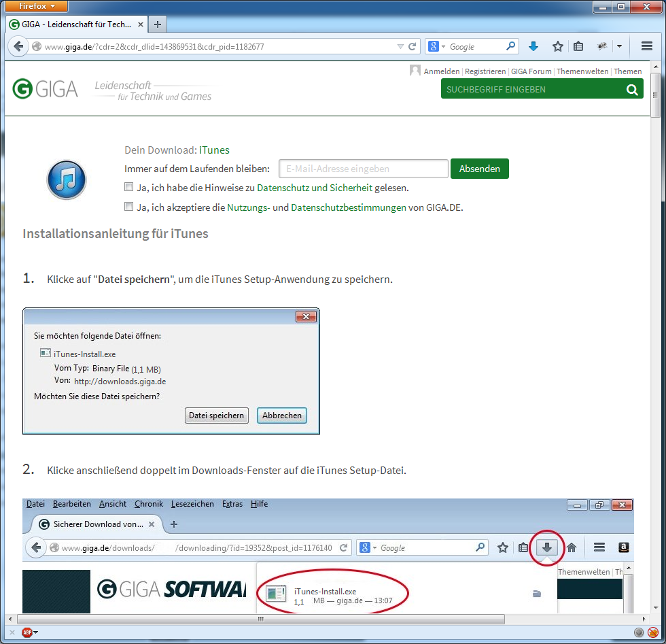
Task: Click Abbrechen in dialog image
Action: click(281, 416)
